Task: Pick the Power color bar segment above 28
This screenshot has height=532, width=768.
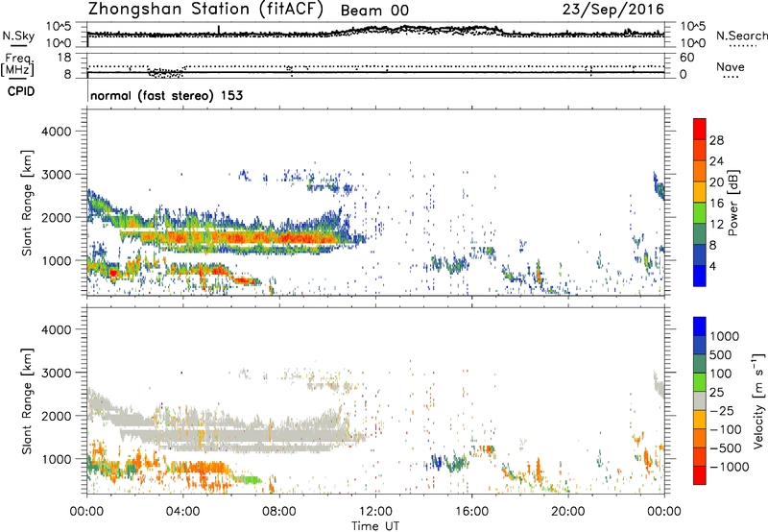Action: point(700,129)
